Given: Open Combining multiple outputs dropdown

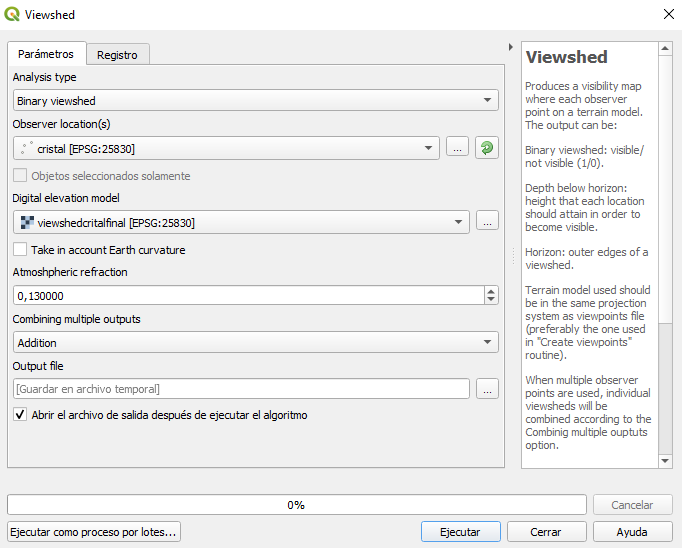Looking at the screenshot, I should point(256,343).
